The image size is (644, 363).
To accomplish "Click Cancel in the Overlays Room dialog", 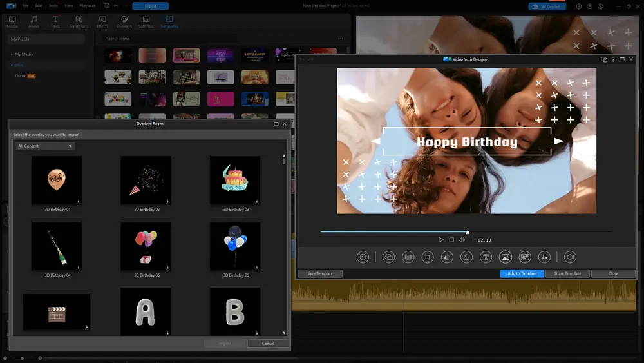I will 268,343.
